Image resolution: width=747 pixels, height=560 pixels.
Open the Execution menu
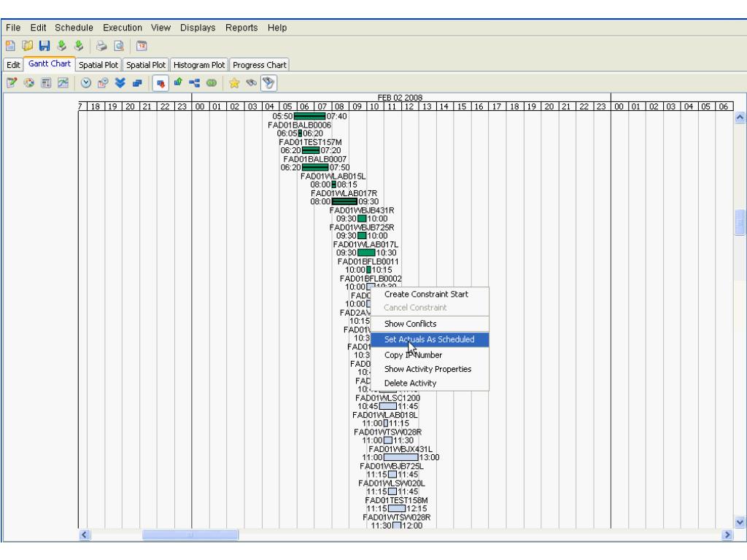(x=123, y=28)
